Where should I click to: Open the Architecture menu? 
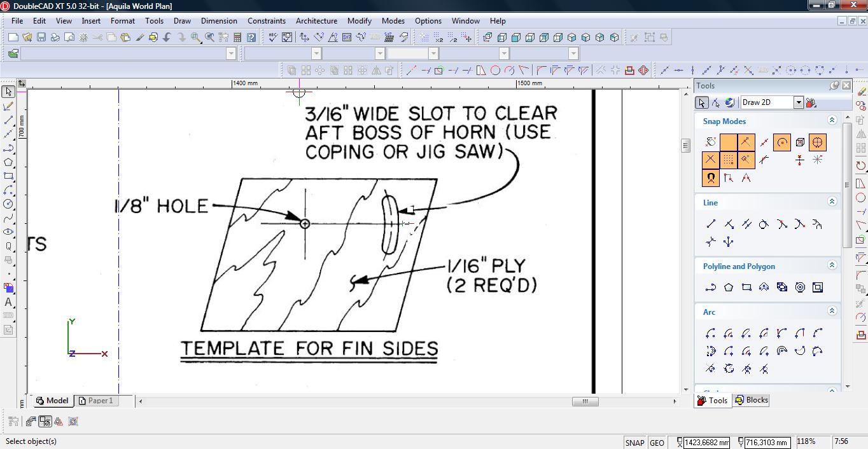(316, 20)
